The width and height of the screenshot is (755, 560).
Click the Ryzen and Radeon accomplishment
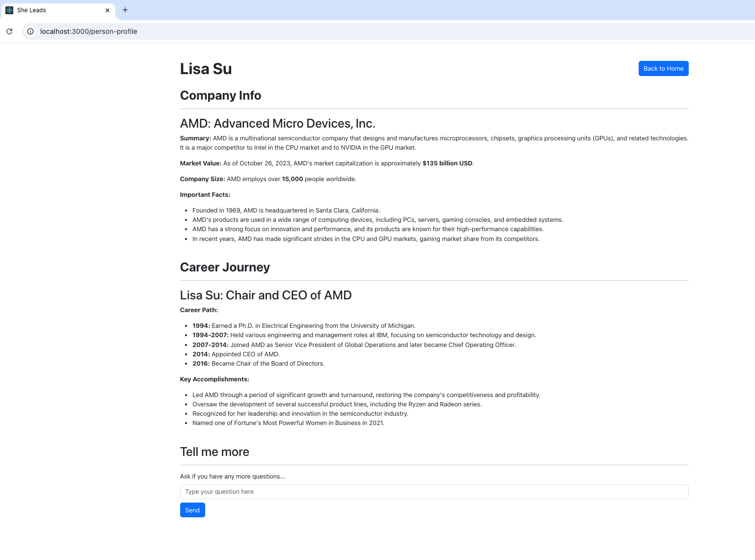[x=337, y=404]
